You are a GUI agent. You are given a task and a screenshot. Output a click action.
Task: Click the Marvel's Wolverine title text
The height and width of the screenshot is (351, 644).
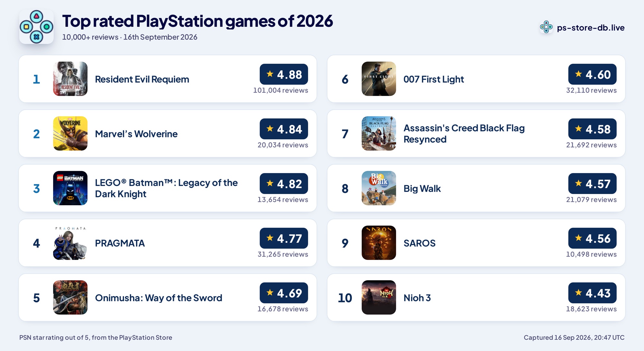(136, 134)
